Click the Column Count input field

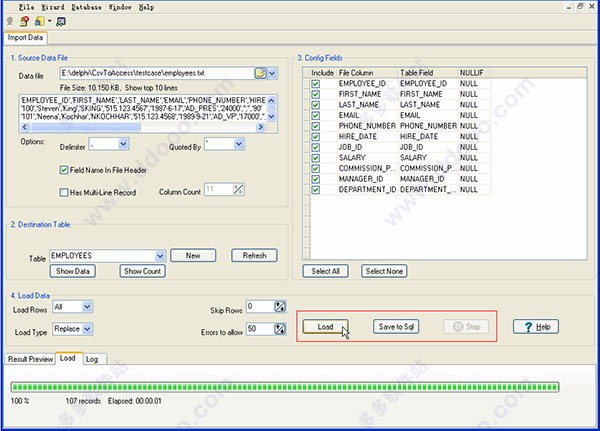point(218,189)
